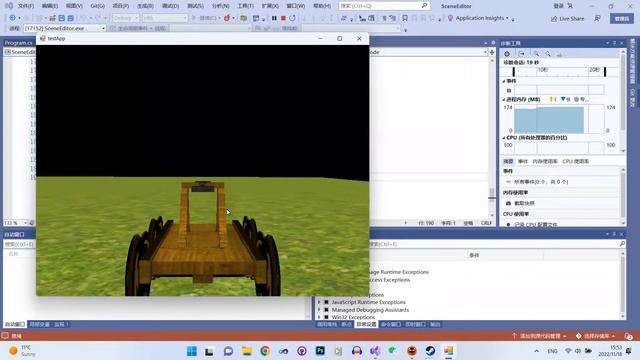Click the Diagnostic Tools output export icon
The image size is (640, 360).
pyautogui.click(x=522, y=54)
